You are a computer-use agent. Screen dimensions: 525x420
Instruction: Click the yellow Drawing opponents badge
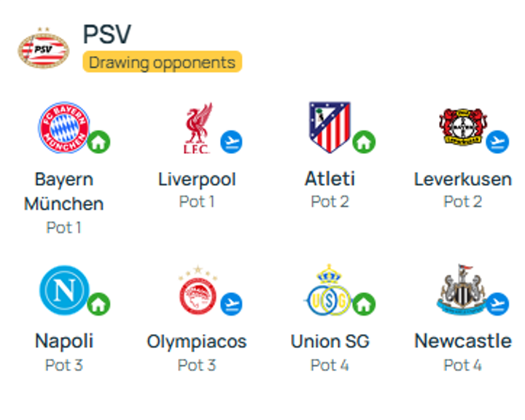(162, 62)
